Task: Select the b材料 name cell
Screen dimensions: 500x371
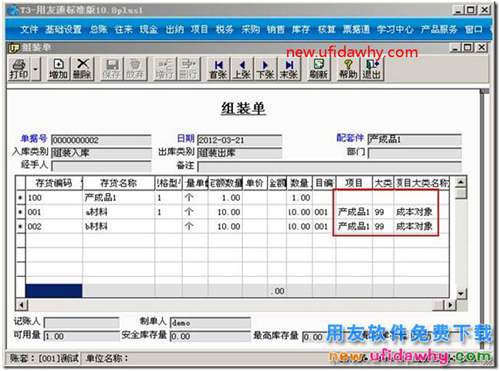Action: (x=119, y=227)
